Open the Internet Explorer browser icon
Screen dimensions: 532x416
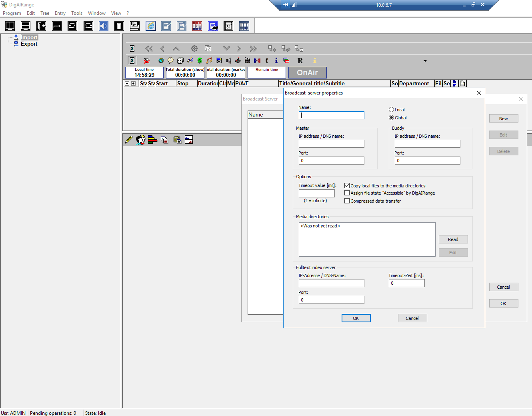(x=151, y=26)
